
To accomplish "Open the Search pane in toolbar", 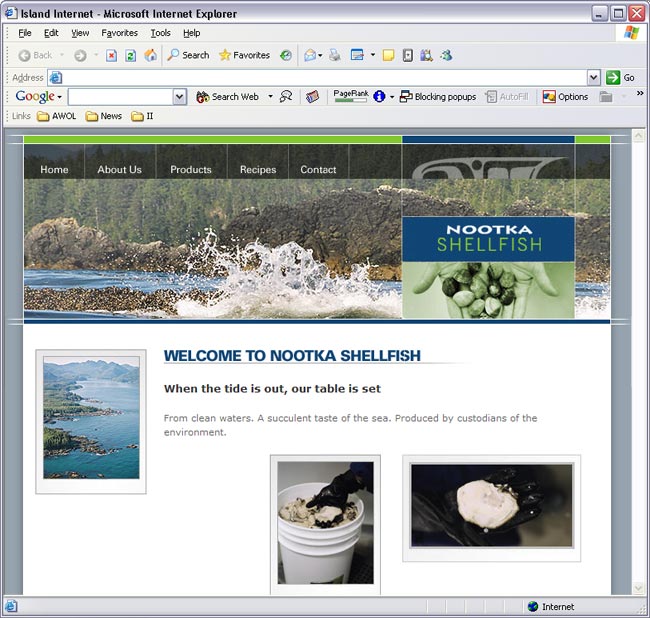I will click(x=188, y=55).
